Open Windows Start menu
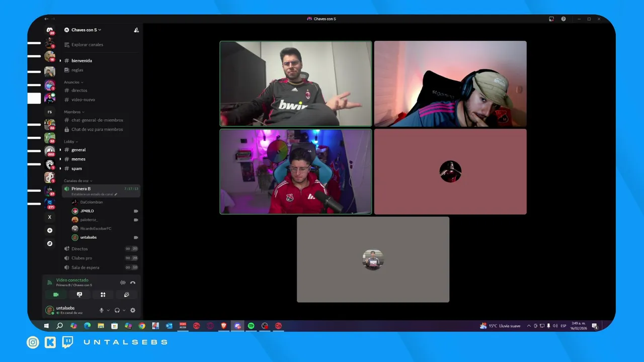This screenshot has width=644, height=362. [46, 326]
